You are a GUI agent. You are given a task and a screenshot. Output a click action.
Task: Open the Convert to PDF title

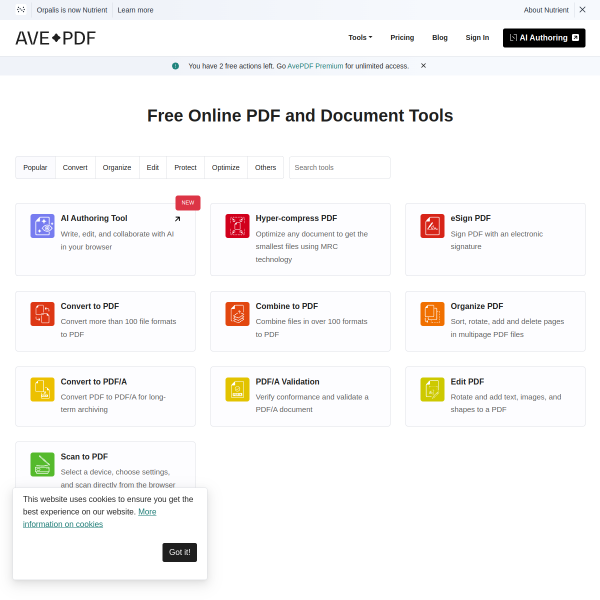[x=90, y=306]
